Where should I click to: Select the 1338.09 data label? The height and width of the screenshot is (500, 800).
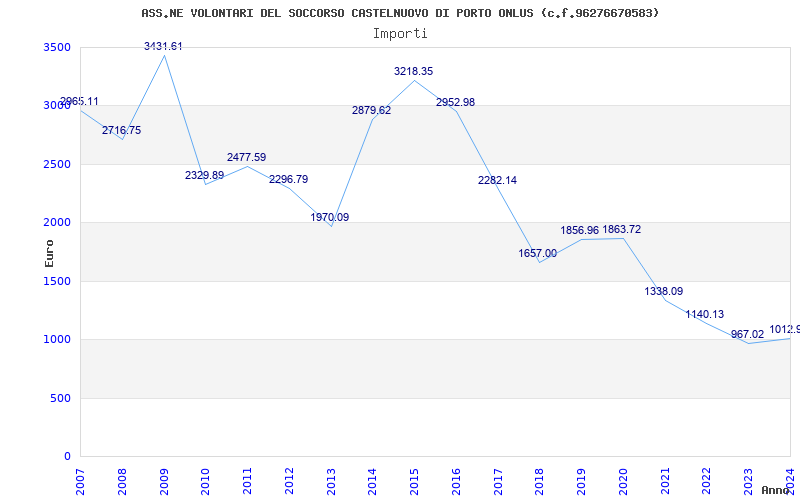(664, 291)
